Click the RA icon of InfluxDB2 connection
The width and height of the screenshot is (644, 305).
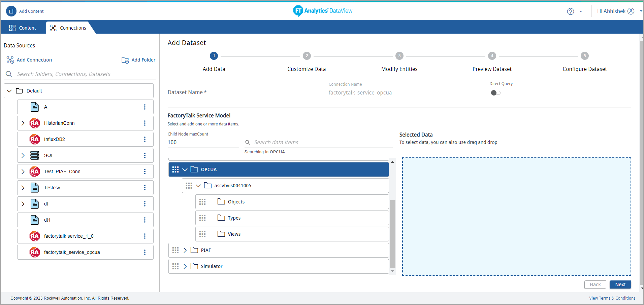35,139
